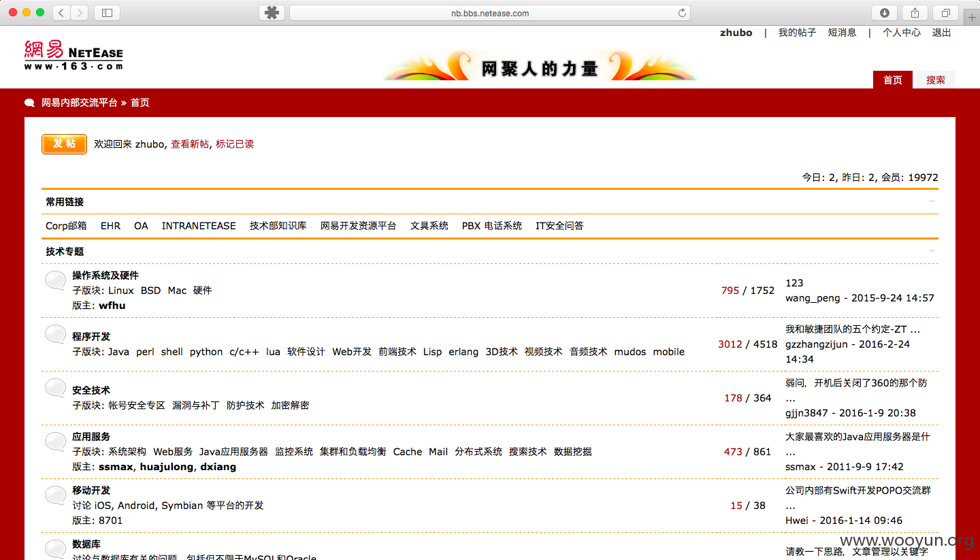Image resolution: width=980 pixels, height=560 pixels.
Task: Click the orange 发帖 button
Action: [x=64, y=144]
